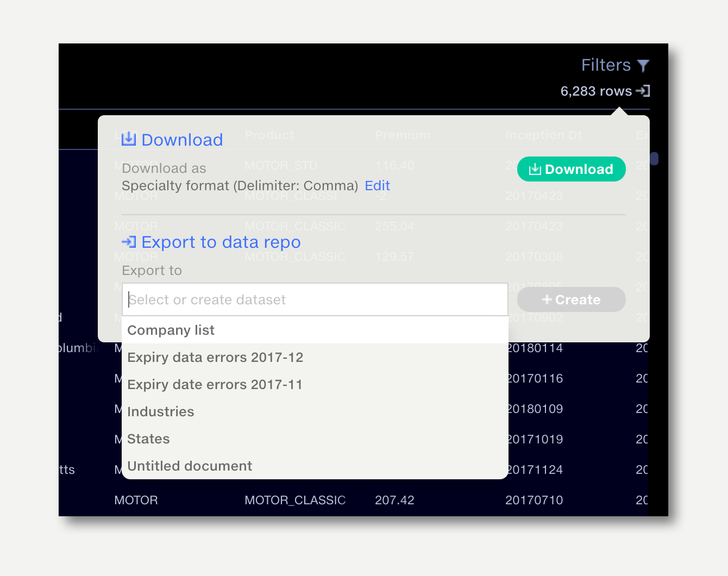Click the Download heading text
This screenshot has height=576, width=728.
coord(183,140)
